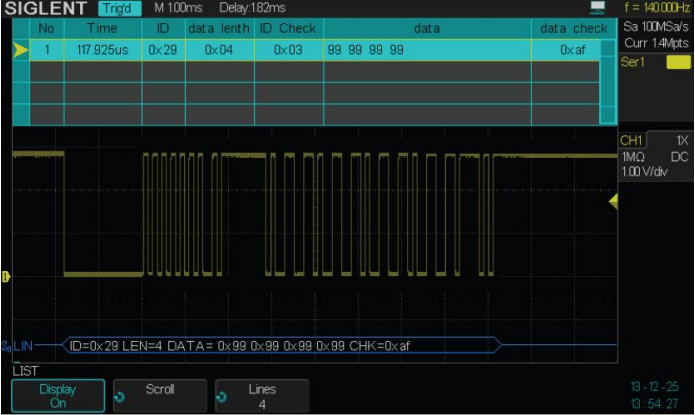The height and width of the screenshot is (415, 695).
Task: Click the yellow Ser1 color swatch
Action: pos(678,62)
